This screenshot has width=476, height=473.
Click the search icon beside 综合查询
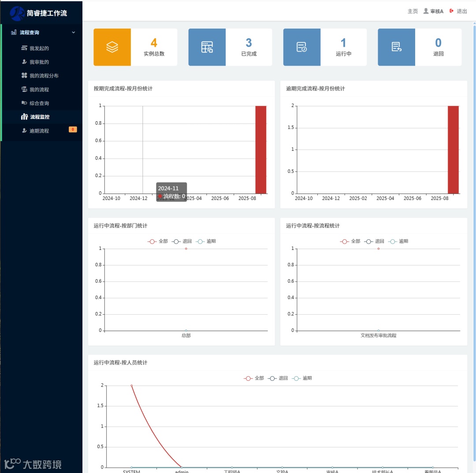pos(24,103)
